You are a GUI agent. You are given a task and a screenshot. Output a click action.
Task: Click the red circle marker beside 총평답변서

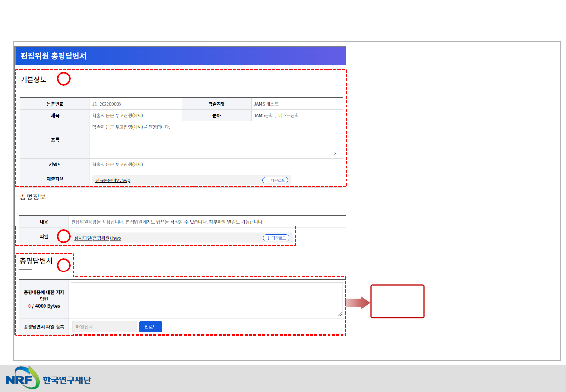pos(64,265)
